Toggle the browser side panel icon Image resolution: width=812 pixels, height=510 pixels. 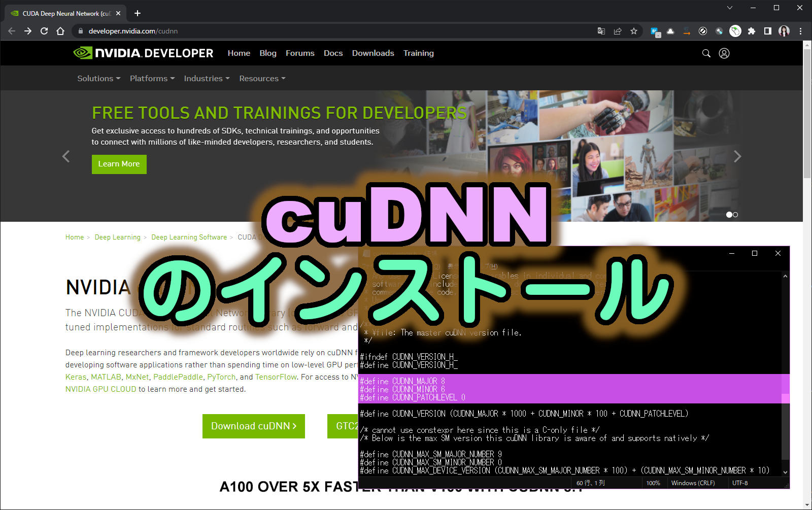point(768,31)
